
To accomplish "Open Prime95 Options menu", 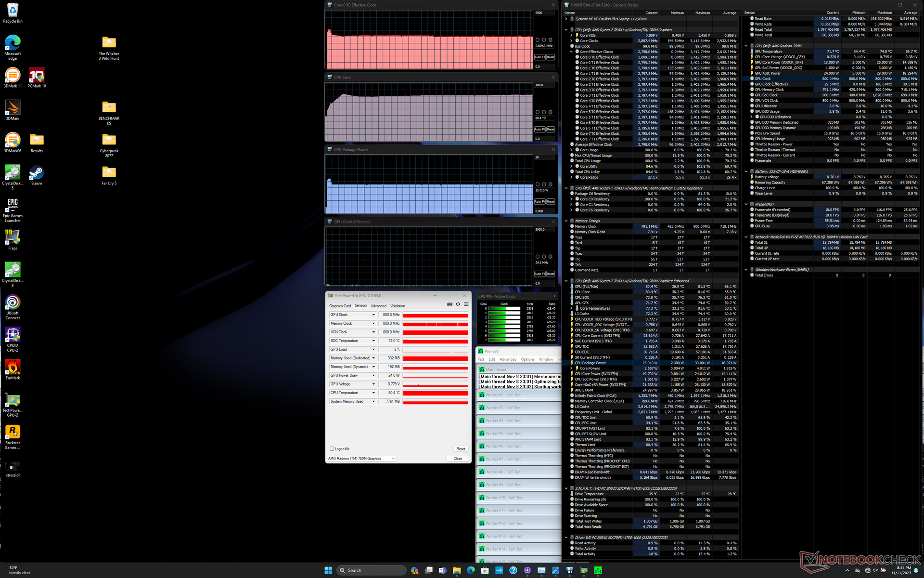I will pyautogui.click(x=527, y=359).
